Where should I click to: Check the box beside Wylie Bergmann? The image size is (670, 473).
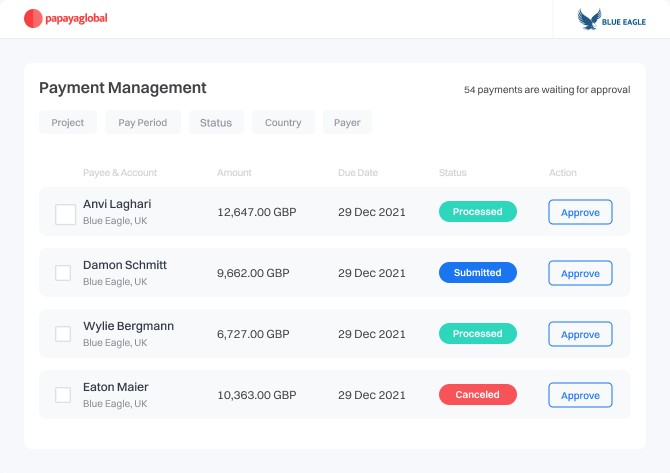click(x=63, y=334)
